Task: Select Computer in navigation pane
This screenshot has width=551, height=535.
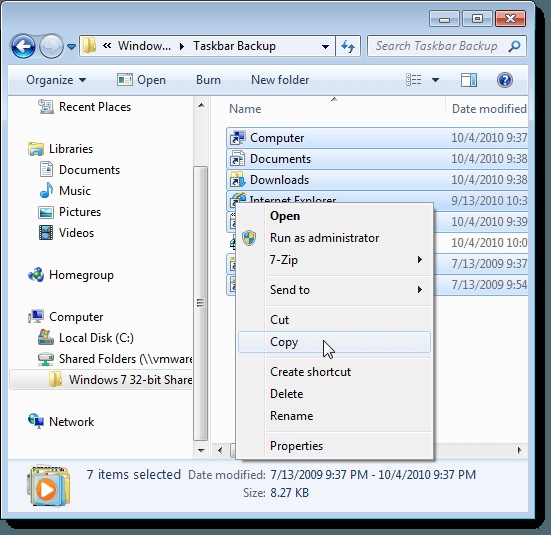Action: tap(76, 317)
